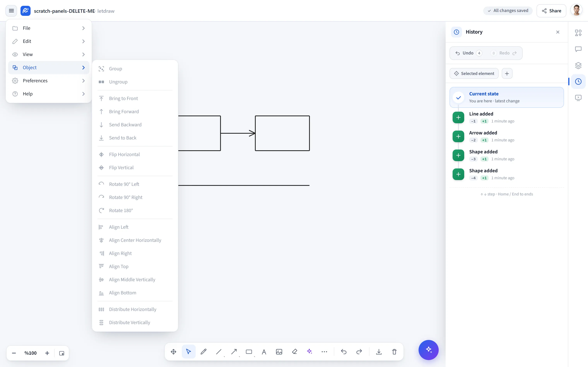
Task: Toggle the Selected element filter
Action: click(x=474, y=73)
